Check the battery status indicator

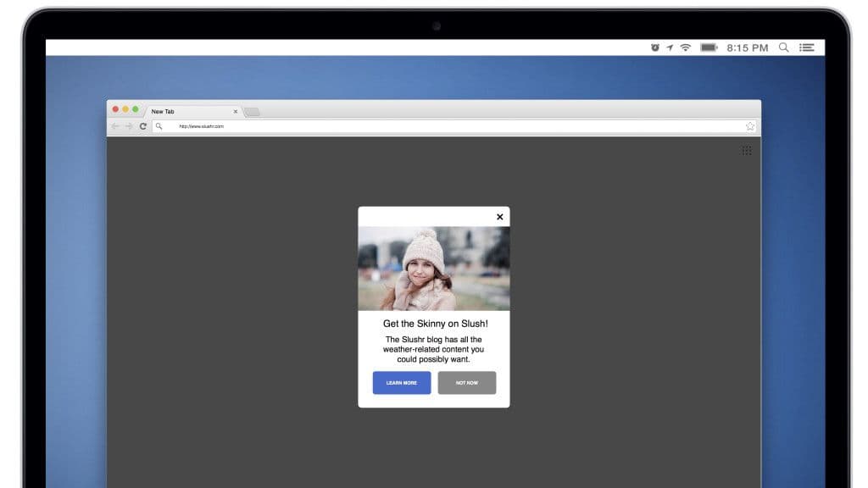coord(707,47)
